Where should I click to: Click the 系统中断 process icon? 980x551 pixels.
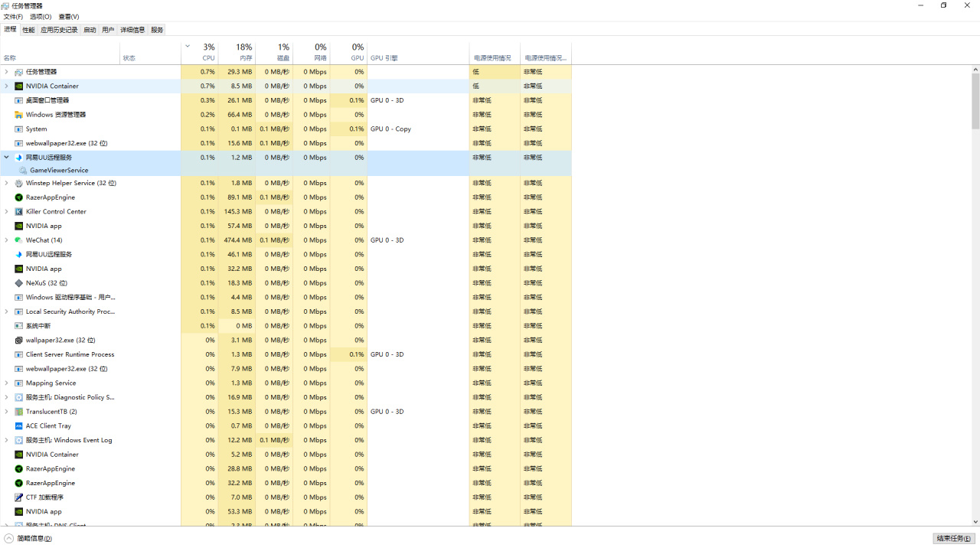pos(19,326)
